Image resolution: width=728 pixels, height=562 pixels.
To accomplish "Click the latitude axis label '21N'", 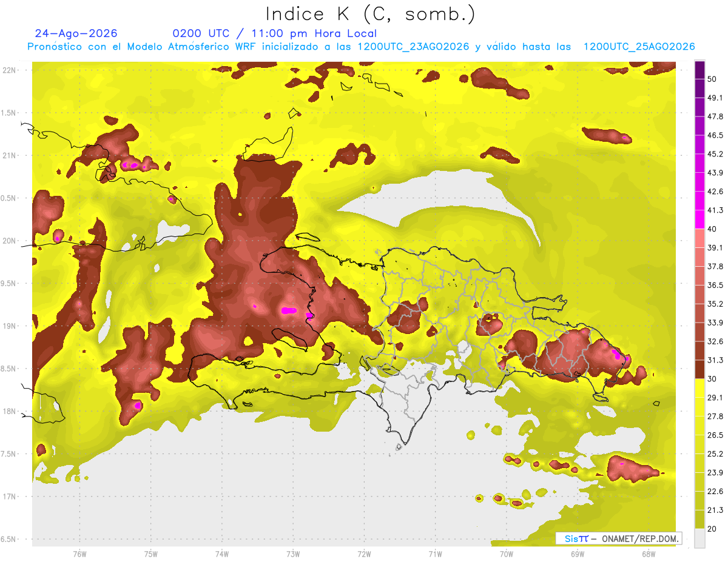I will coord(8,155).
